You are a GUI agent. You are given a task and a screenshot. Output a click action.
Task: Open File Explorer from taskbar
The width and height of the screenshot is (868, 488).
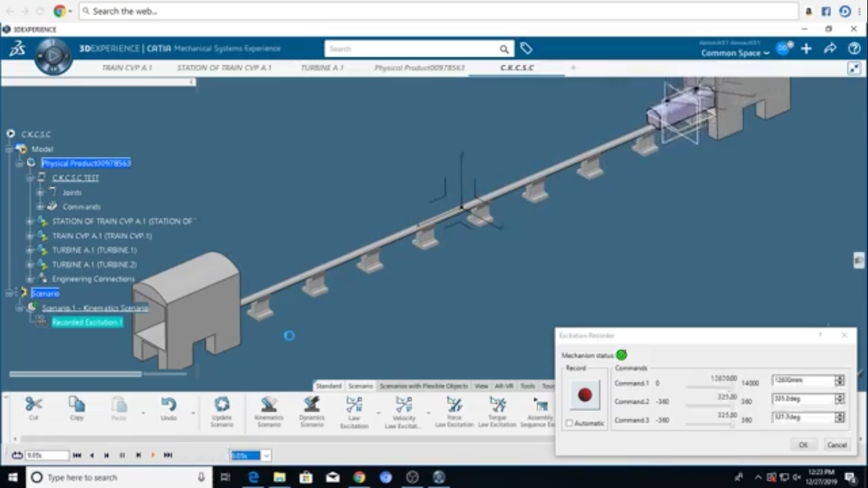pyautogui.click(x=279, y=477)
